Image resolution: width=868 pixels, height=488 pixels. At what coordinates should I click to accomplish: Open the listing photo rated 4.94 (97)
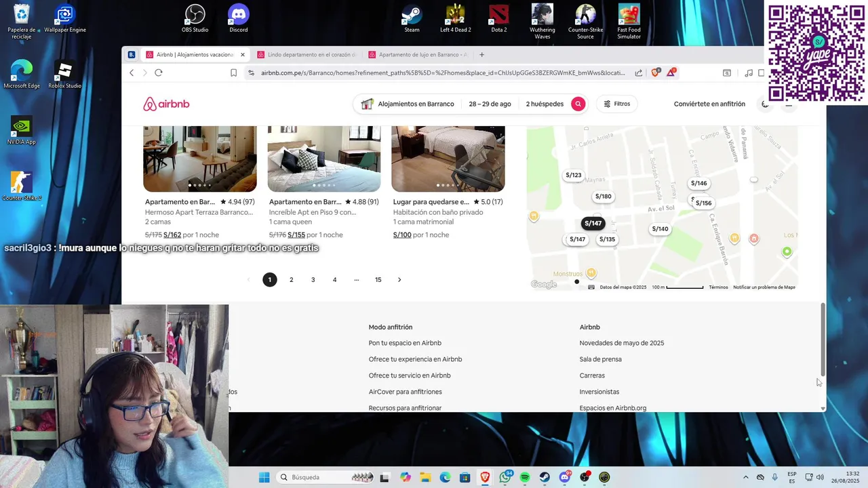[200, 159]
